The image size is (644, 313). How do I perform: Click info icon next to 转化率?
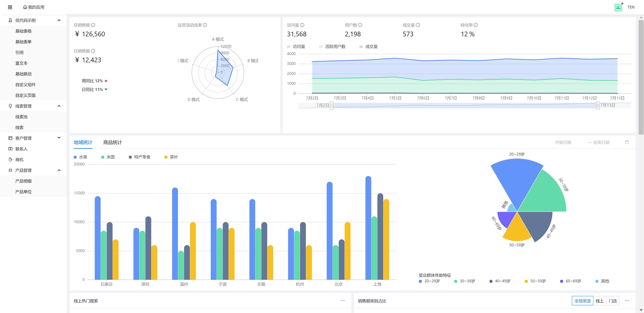coord(476,25)
